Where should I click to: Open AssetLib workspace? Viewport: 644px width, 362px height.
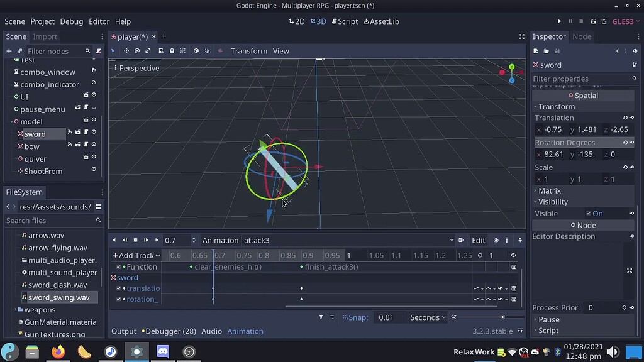381,21
